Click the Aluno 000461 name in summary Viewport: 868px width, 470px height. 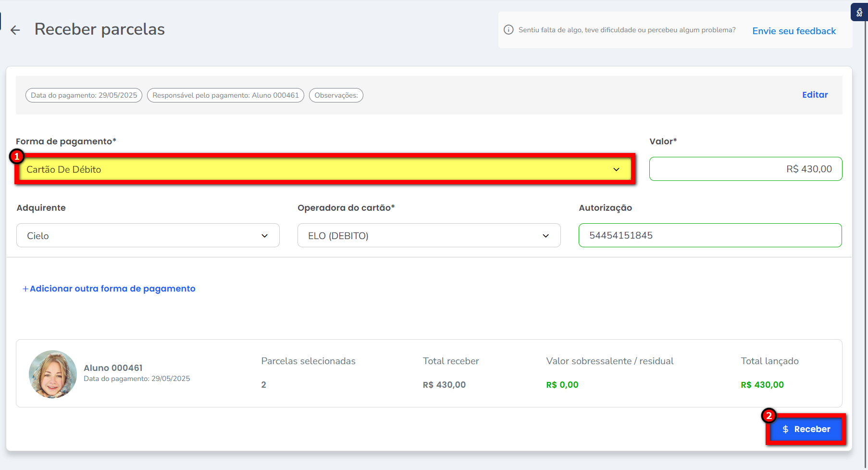[113, 368]
